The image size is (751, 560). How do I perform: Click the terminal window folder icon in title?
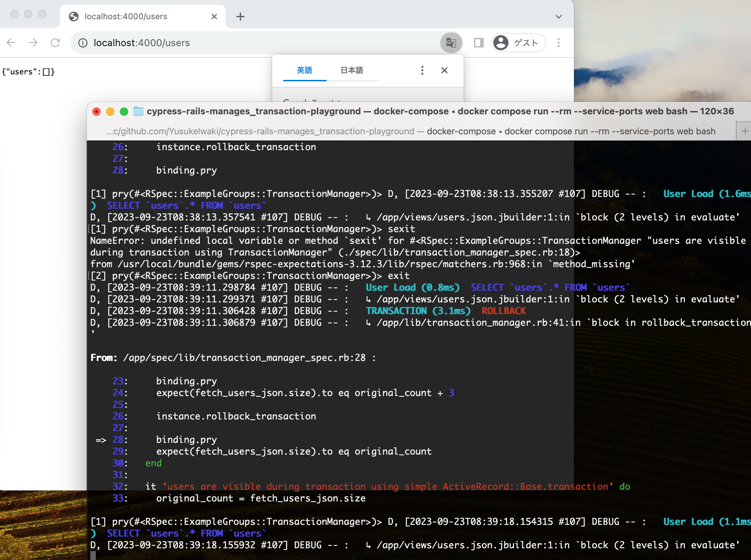coord(138,111)
